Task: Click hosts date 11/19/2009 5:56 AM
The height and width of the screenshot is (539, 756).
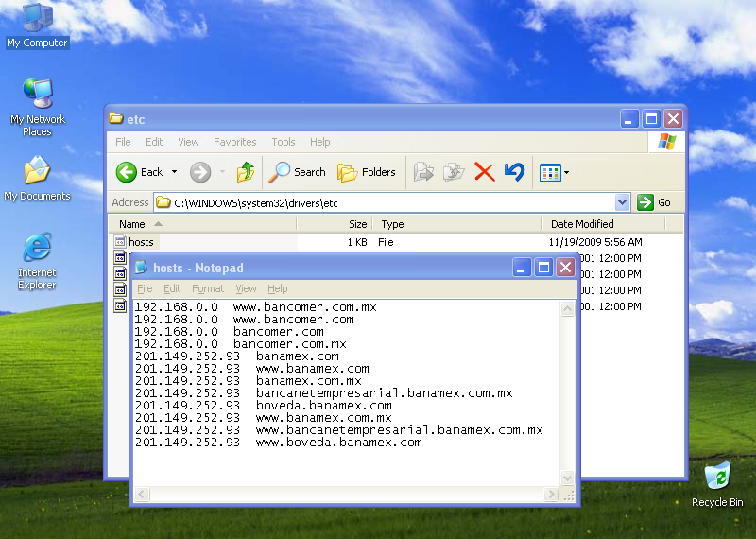Action: coord(595,242)
